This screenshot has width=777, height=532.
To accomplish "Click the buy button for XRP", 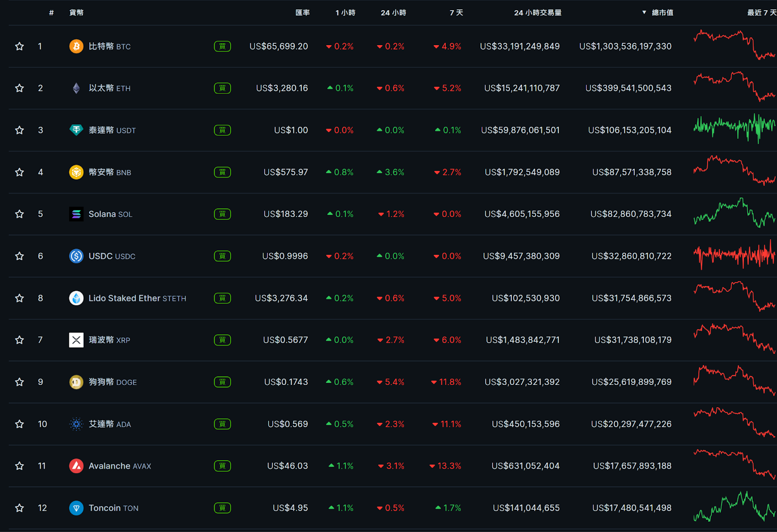I will pos(222,340).
